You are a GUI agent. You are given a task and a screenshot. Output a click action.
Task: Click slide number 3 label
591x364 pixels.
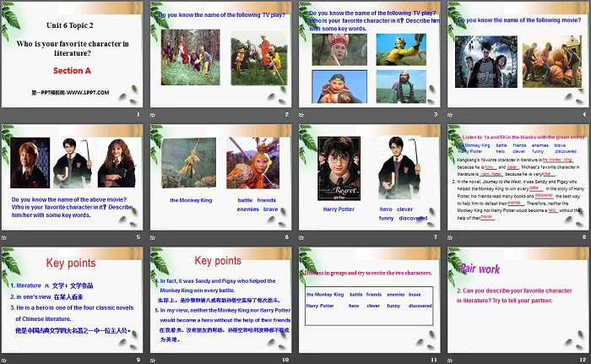pos(436,114)
